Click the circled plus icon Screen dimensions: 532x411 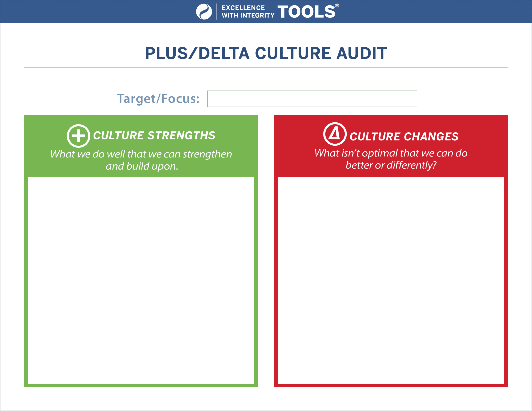[x=78, y=136]
